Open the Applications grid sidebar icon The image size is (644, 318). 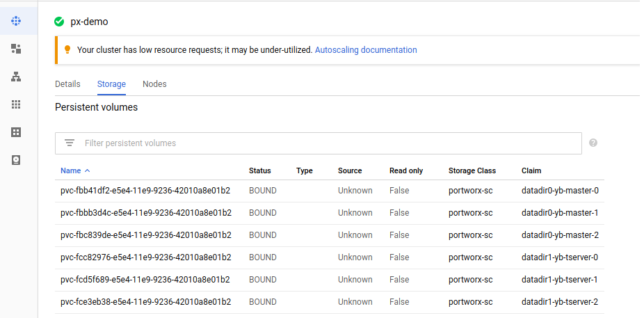click(16, 104)
